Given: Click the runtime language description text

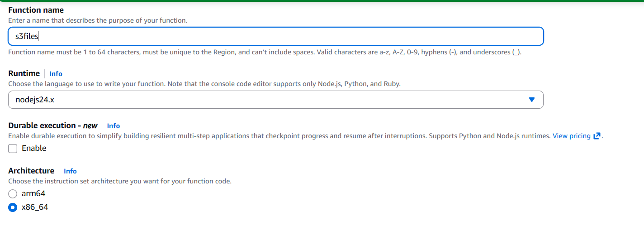Looking at the screenshot, I should tap(204, 84).
